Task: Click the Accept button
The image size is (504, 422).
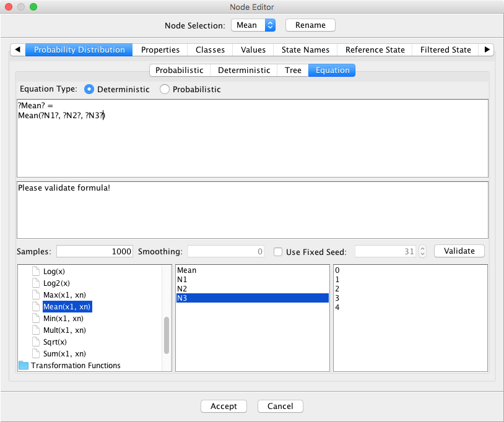Action: [224, 407]
